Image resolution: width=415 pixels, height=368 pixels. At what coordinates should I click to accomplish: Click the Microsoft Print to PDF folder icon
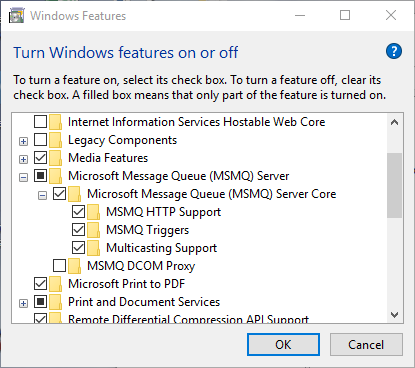[x=55, y=284]
